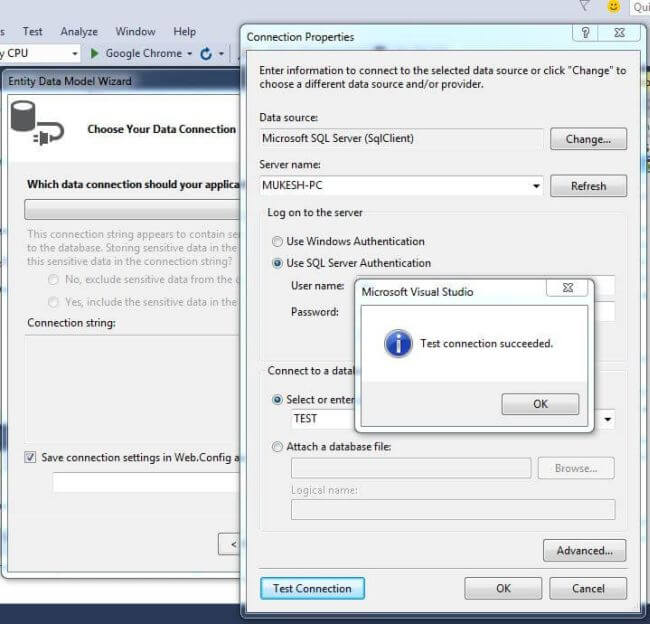Image resolution: width=650 pixels, height=624 pixels.
Task: Click the Browse button for database file
Action: [576, 469]
